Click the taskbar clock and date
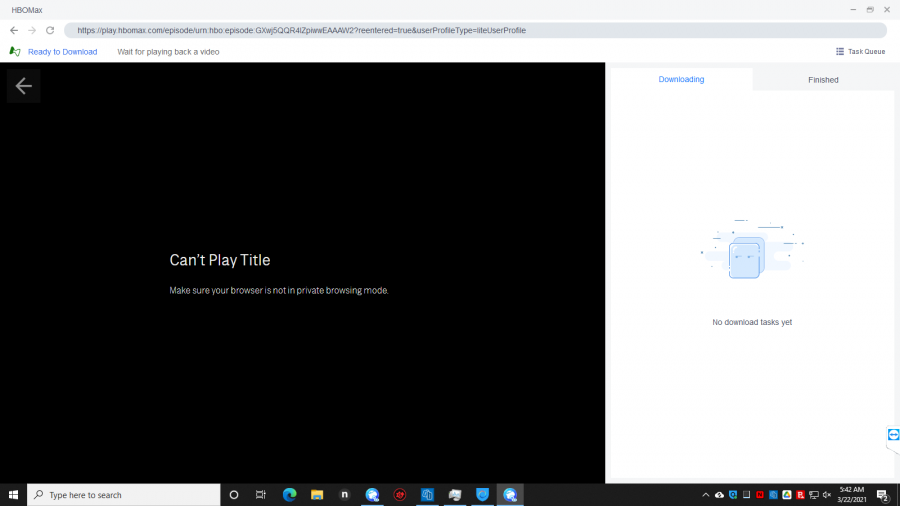 click(x=851, y=495)
